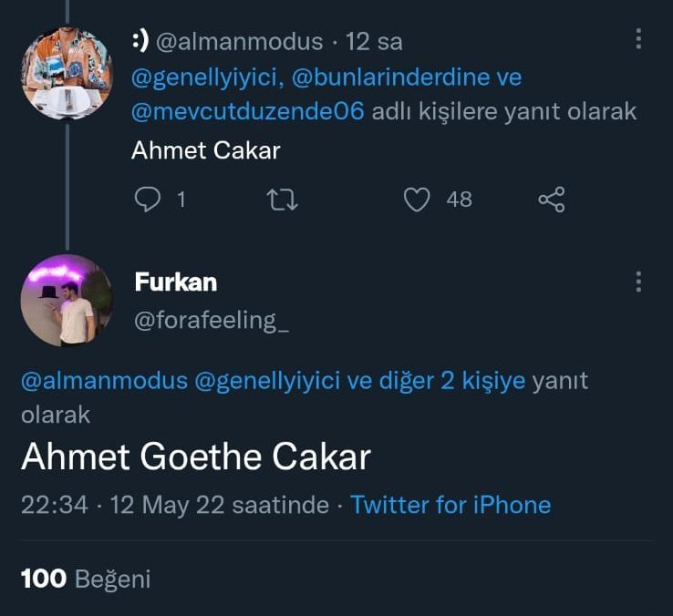This screenshot has height=616, width=673.
Task: Share the almanmodus tweet
Action: point(551,199)
